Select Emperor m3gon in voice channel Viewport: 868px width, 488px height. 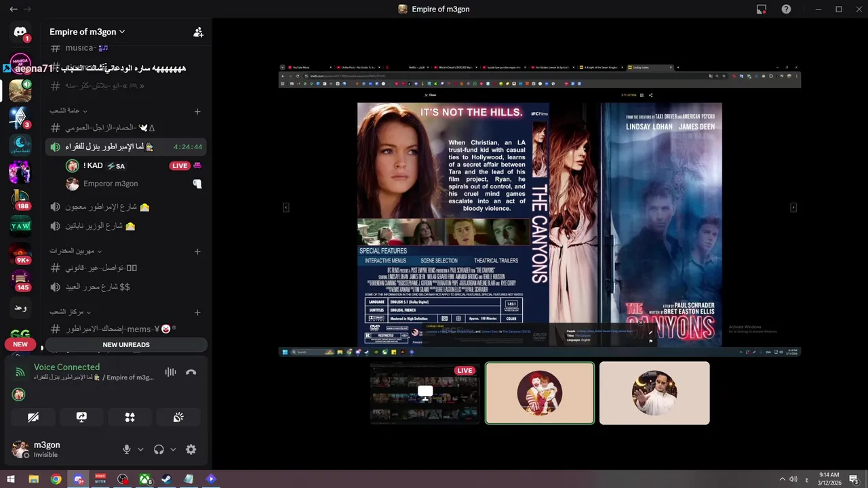pos(134,184)
